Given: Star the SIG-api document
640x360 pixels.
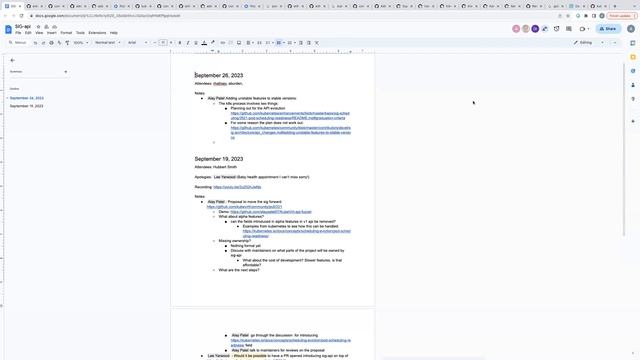Looking at the screenshot, I should 38,27.
